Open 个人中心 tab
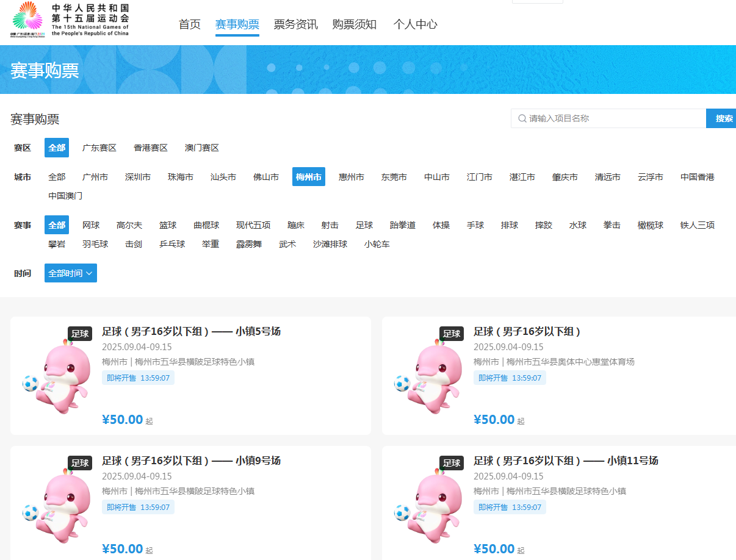This screenshot has width=736, height=560. point(416,24)
